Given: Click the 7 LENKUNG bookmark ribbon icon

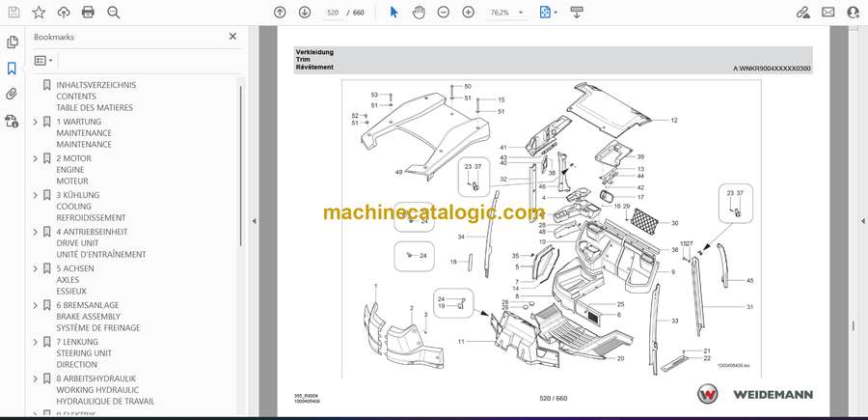Looking at the screenshot, I should pyautogui.click(x=47, y=342).
